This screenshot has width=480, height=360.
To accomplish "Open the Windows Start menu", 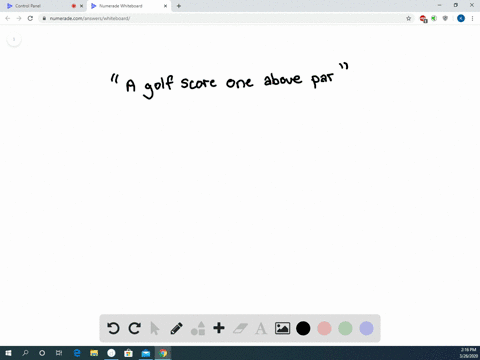I will (x=8, y=353).
